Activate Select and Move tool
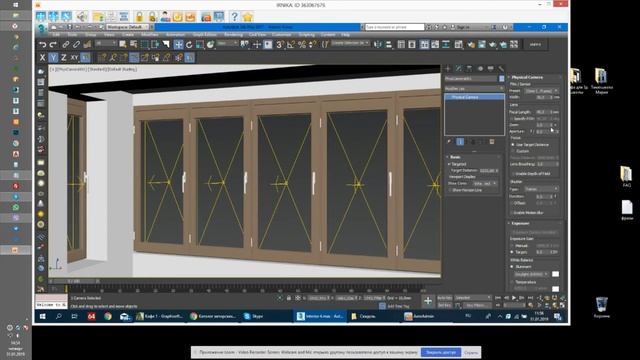 pos(178,44)
